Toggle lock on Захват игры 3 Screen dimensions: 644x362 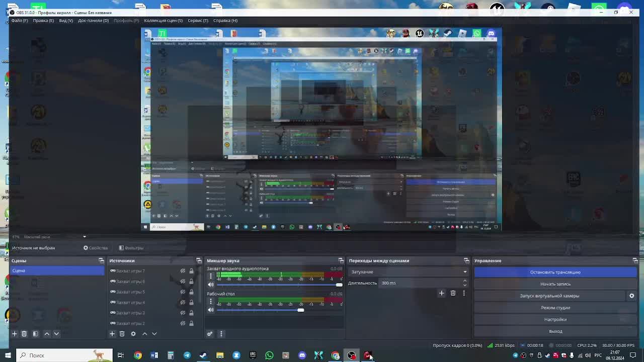tap(191, 313)
